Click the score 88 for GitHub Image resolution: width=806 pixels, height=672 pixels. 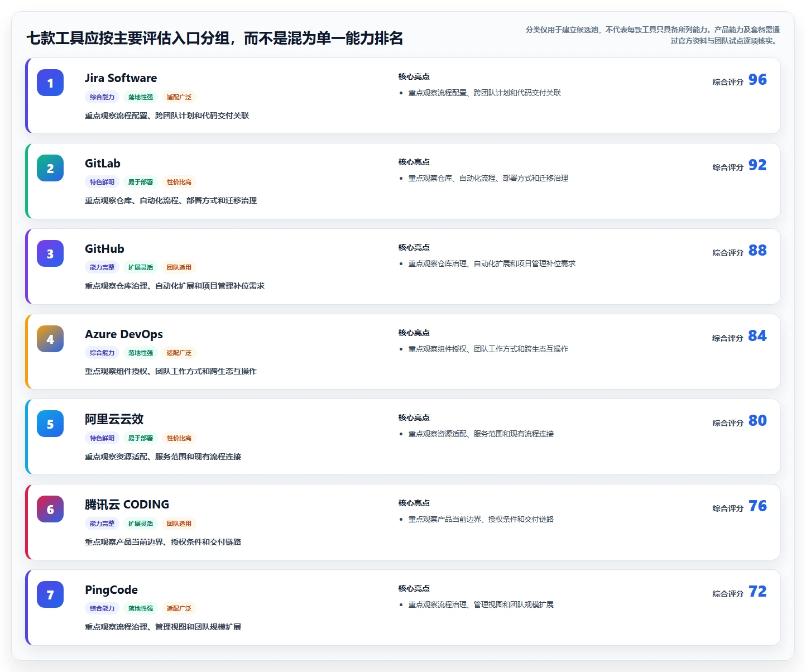pyautogui.click(x=757, y=251)
